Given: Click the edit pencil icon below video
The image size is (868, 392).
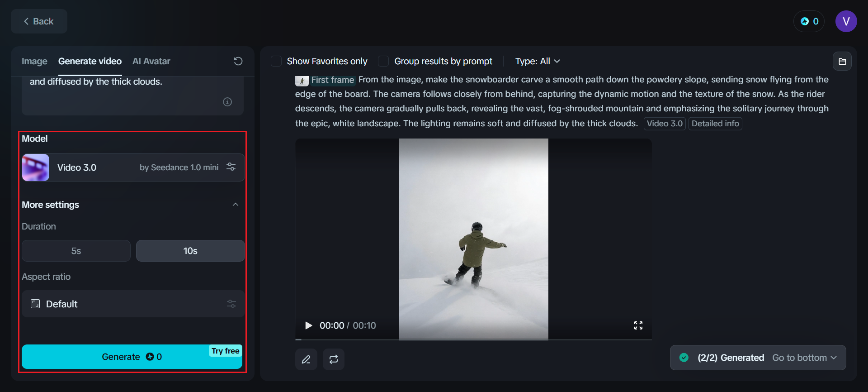Looking at the screenshot, I should click(x=306, y=359).
